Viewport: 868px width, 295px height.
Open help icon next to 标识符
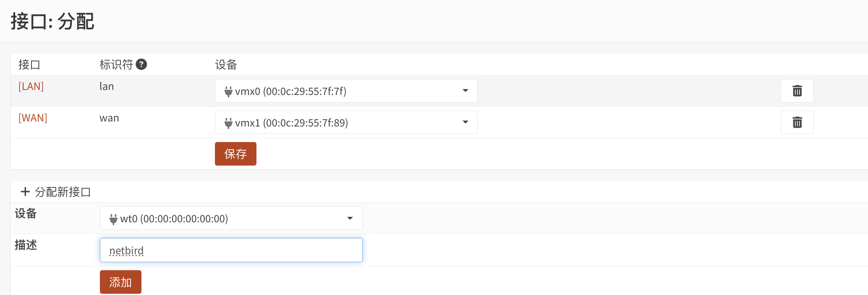point(141,64)
